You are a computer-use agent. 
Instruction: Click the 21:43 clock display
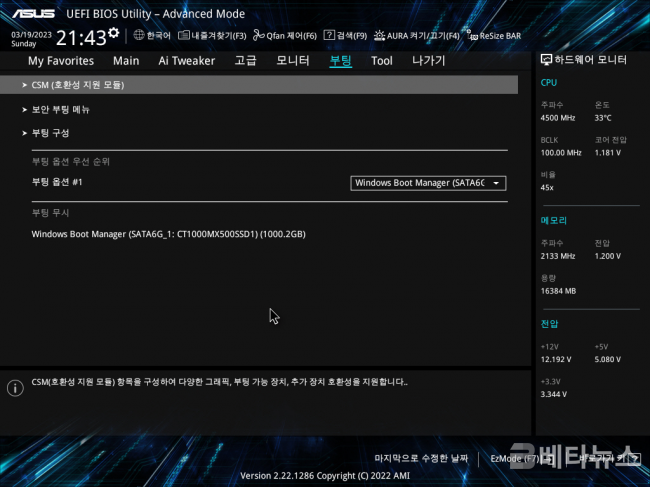(81, 38)
